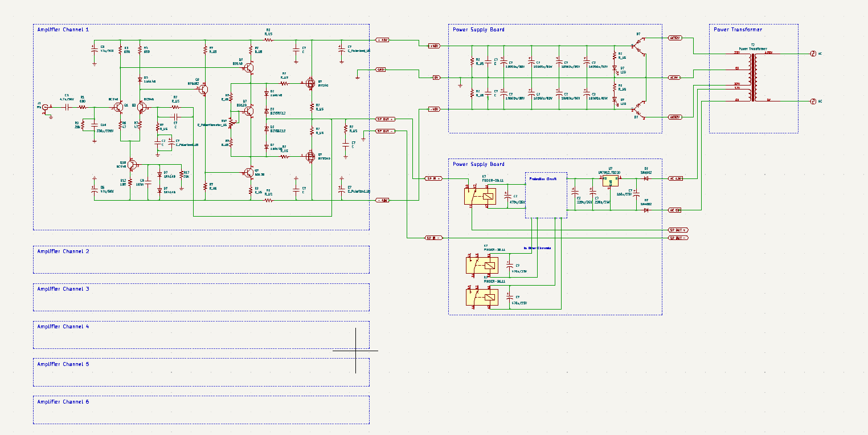Click the C5 4.7u input coupling capacitor
The height and width of the screenshot is (435, 868).
pos(67,107)
